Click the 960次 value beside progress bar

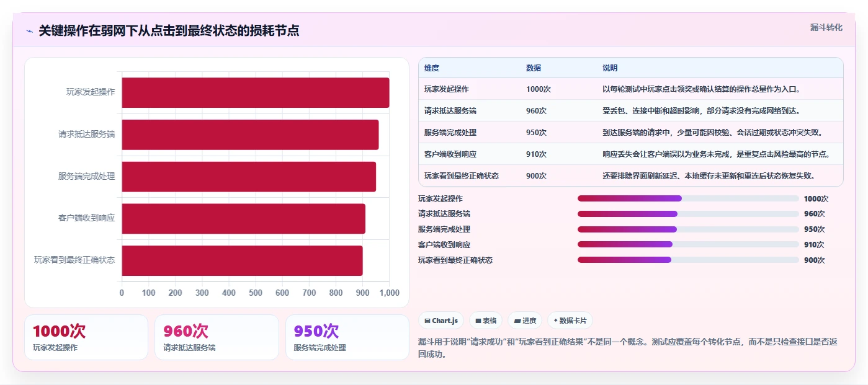814,214
